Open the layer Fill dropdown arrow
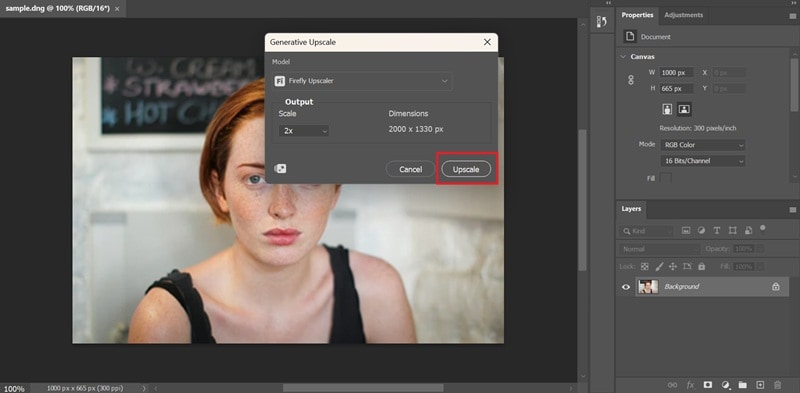800x393 pixels. [x=760, y=266]
